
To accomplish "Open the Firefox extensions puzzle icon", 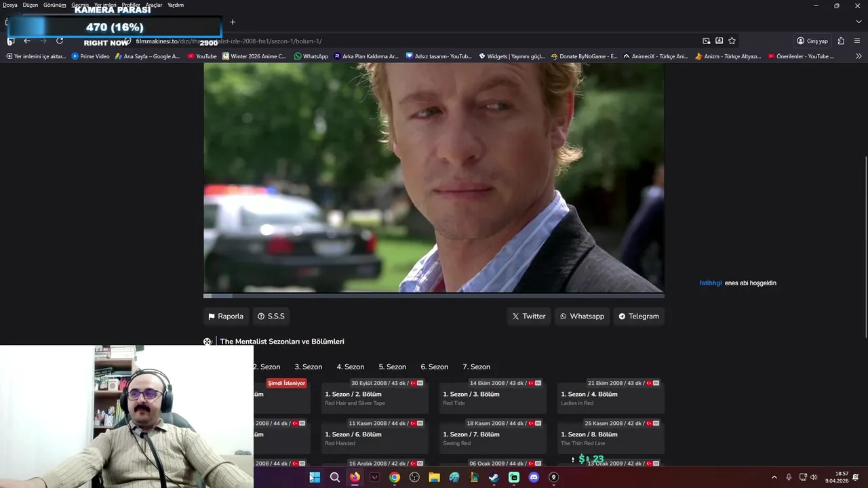I will click(841, 41).
